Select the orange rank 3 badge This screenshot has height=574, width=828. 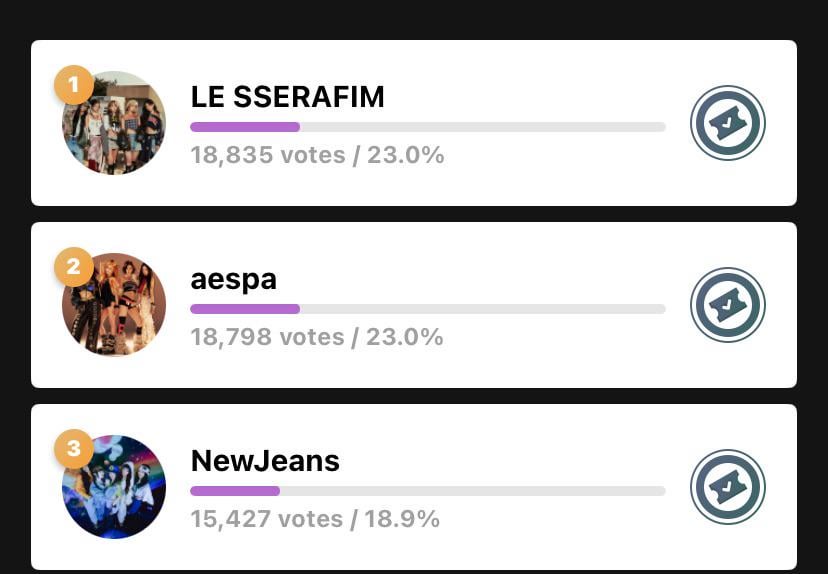coord(73,449)
